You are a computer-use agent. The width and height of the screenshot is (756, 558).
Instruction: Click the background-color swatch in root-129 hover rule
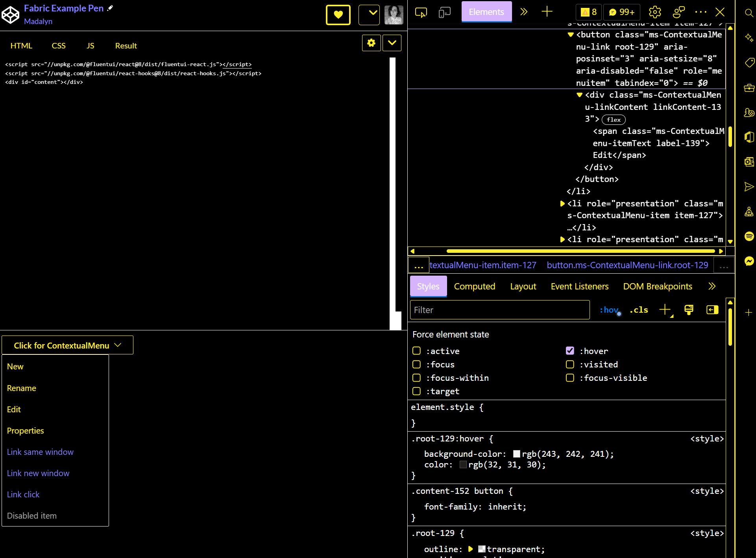coord(516,453)
